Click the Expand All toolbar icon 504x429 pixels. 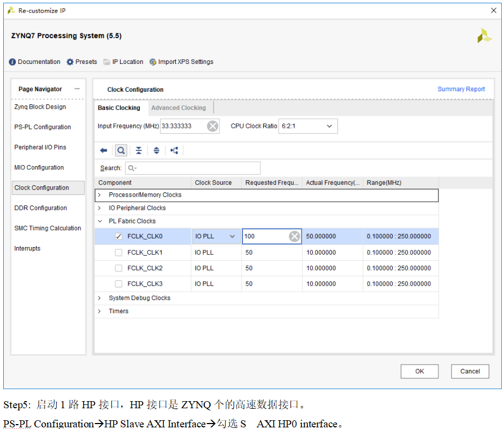[156, 150]
